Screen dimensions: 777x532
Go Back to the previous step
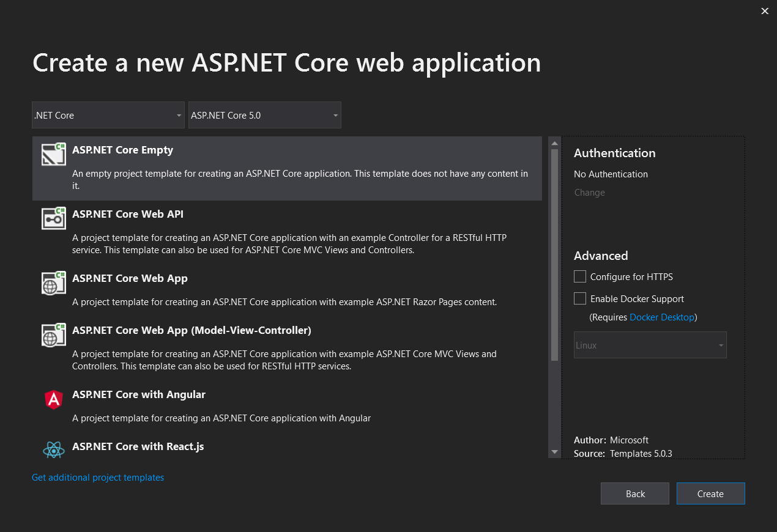635,493
